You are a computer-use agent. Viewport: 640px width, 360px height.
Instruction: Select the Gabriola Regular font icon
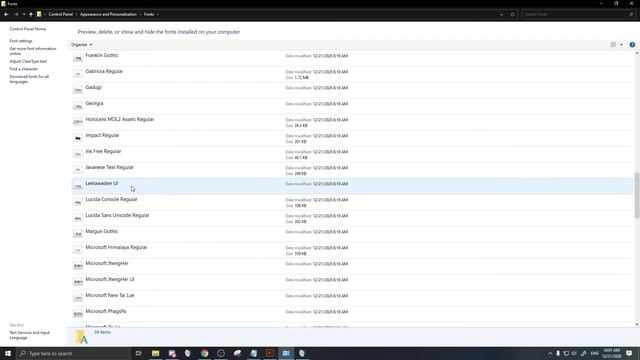(78, 74)
